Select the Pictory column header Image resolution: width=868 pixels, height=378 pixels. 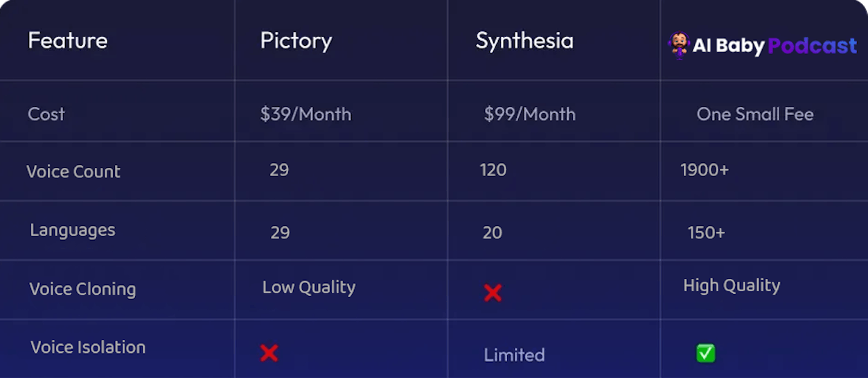click(x=296, y=41)
